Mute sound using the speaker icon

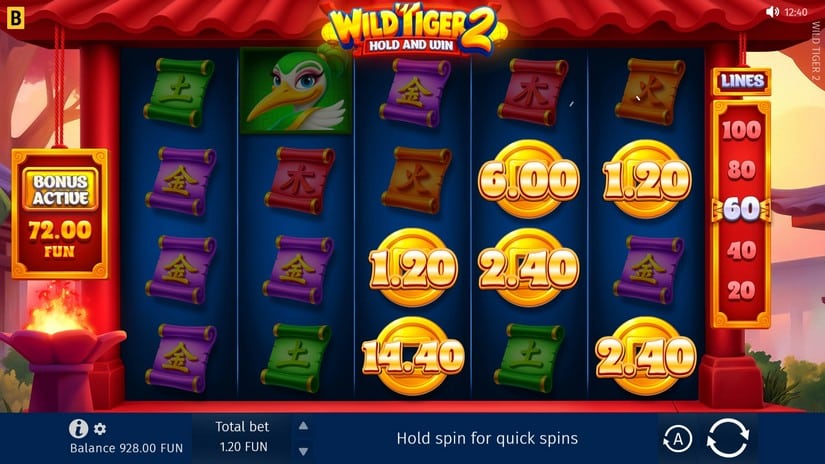[772, 12]
